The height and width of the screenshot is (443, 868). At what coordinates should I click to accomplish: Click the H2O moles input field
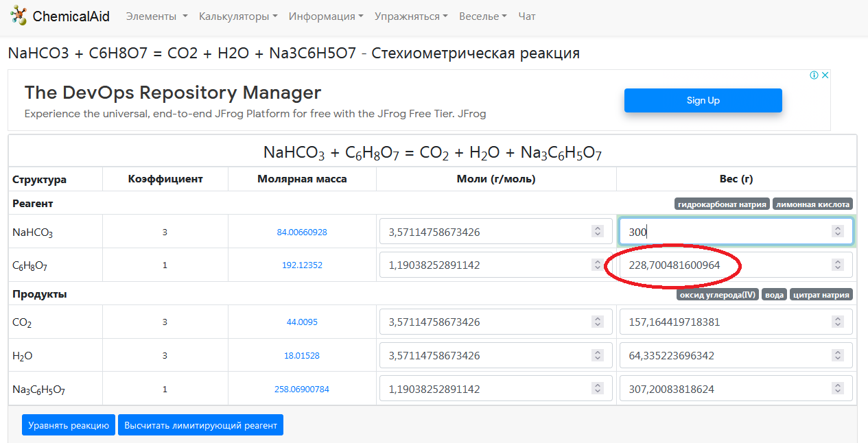coord(496,355)
